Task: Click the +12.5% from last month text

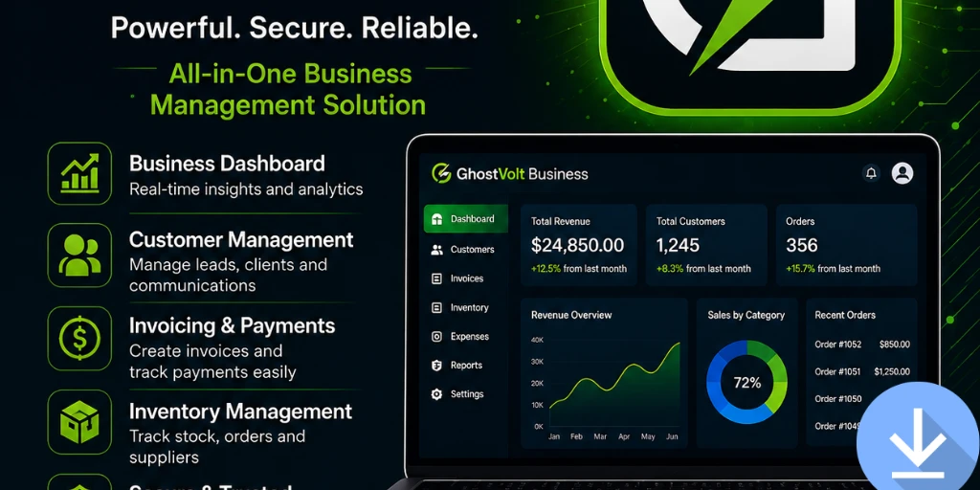Action: click(x=579, y=269)
